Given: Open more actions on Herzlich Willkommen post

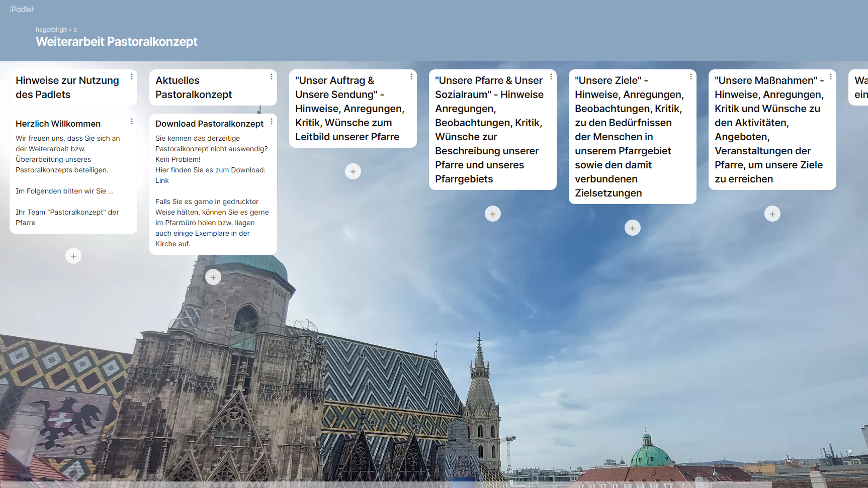Looking at the screenshot, I should 132,121.
